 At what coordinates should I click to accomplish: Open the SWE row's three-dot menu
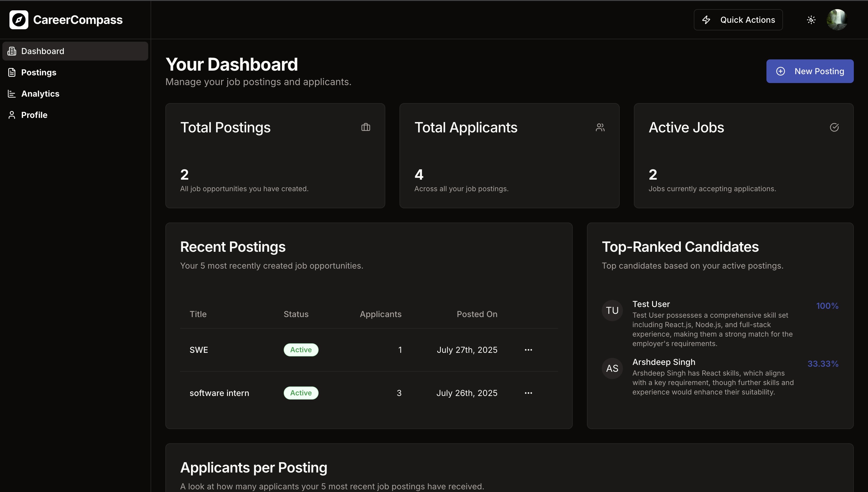point(528,350)
